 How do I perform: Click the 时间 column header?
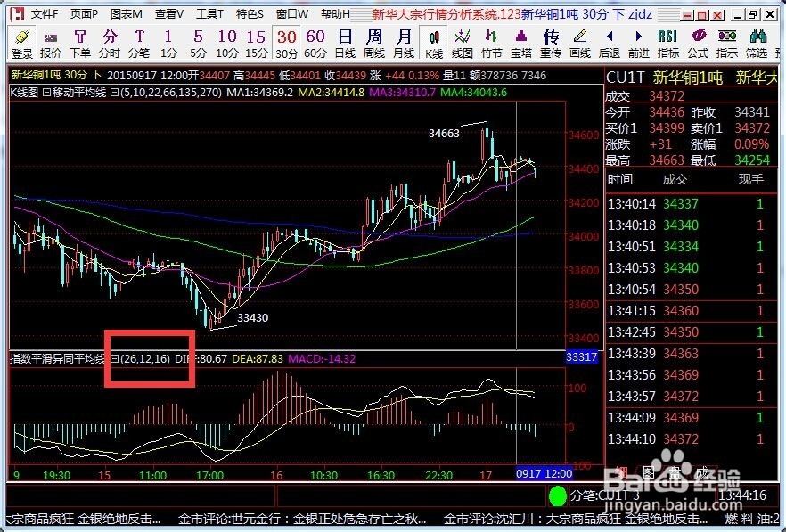pyautogui.click(x=620, y=179)
